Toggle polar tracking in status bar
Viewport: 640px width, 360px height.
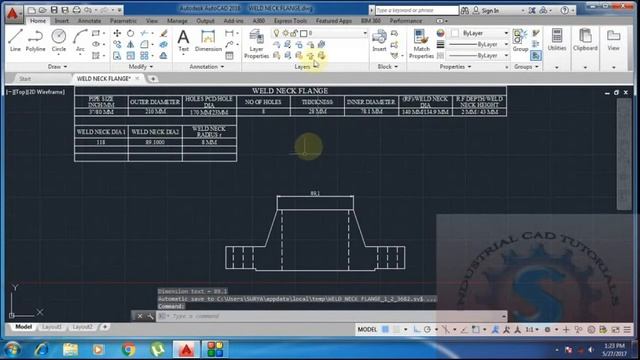click(427, 329)
